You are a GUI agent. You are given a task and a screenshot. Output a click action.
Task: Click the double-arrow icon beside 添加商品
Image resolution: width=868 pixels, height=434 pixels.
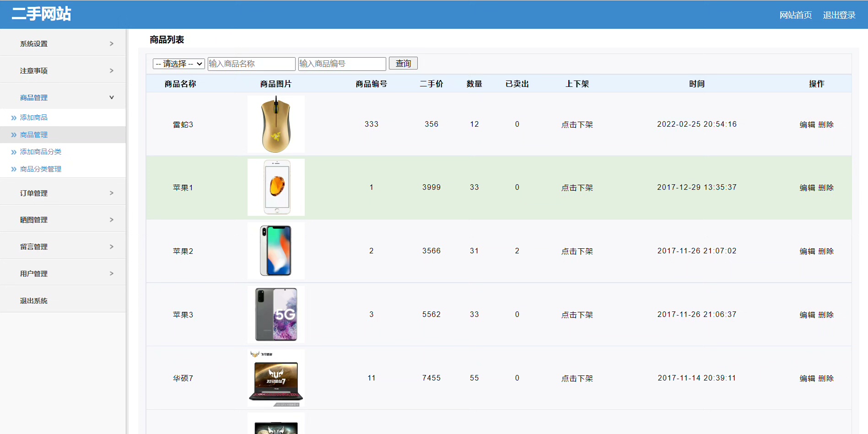(14, 118)
